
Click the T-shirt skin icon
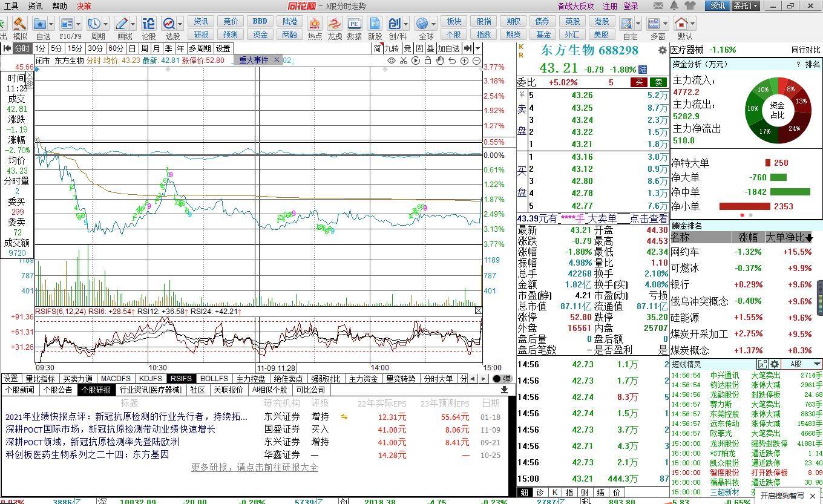pyautogui.click(x=690, y=5)
